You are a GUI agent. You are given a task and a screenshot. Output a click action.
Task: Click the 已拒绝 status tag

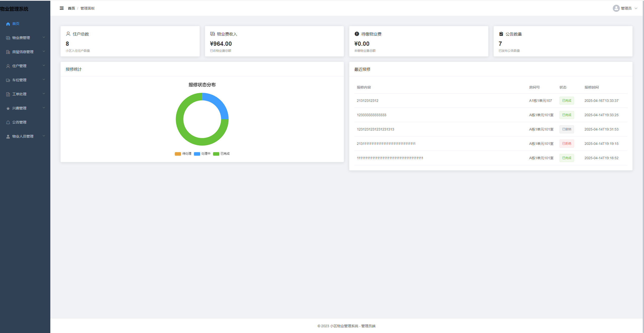566,144
